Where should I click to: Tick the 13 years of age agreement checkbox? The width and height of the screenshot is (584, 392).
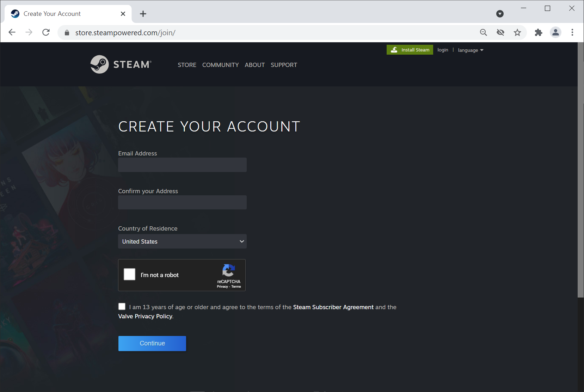[x=122, y=307]
